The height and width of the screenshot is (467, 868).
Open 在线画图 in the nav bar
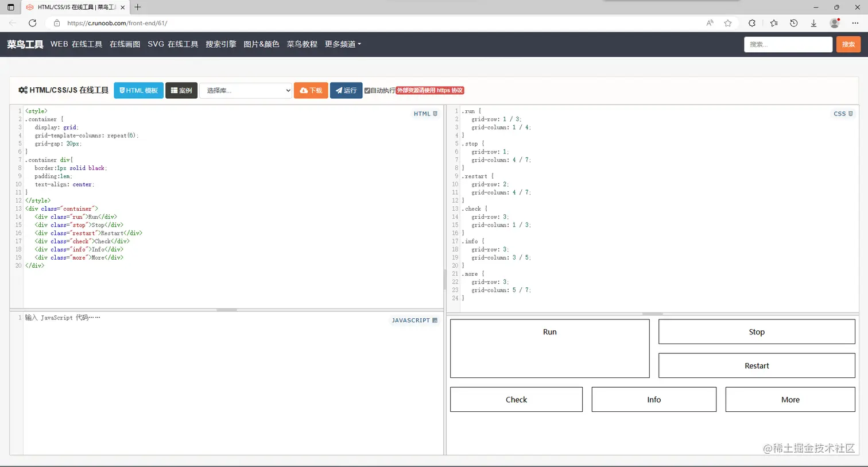(x=125, y=44)
